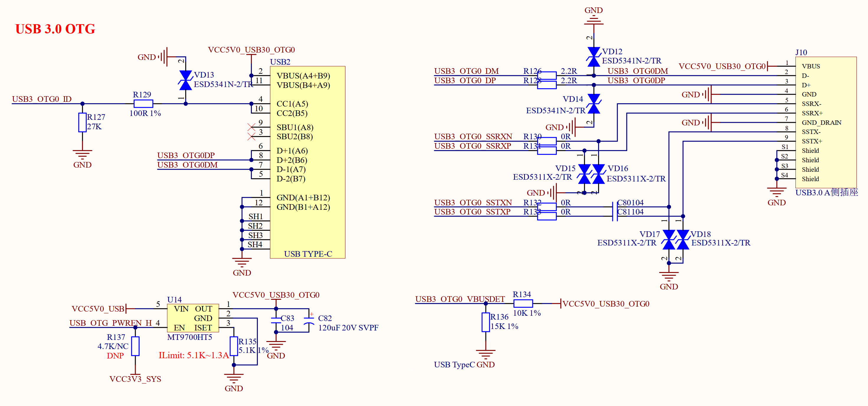The image size is (868, 406).
Task: Click the J10 connector designator
Action: (801, 52)
